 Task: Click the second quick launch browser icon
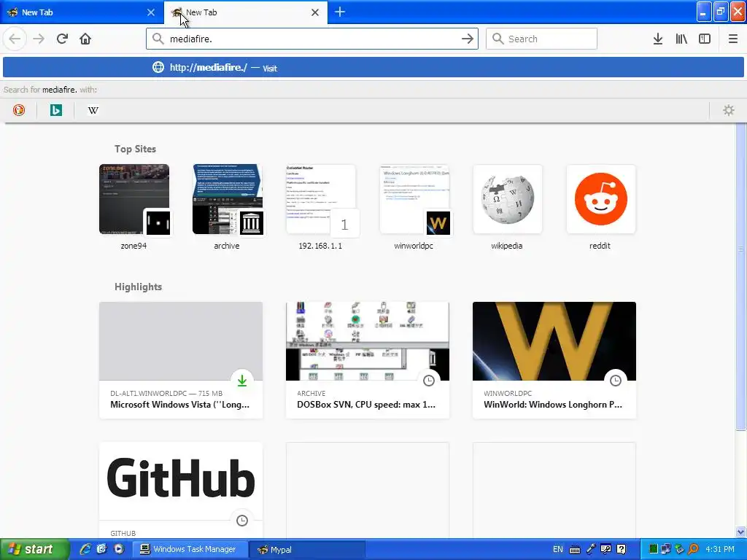click(101, 549)
